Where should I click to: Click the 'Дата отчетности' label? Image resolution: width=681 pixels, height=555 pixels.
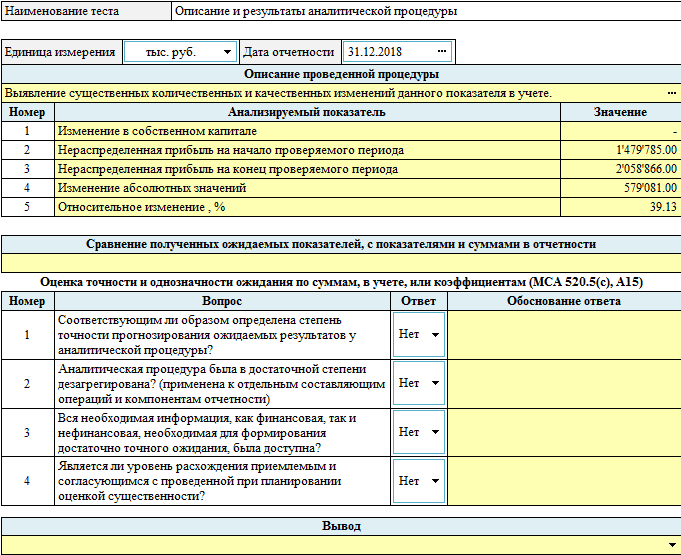[289, 52]
